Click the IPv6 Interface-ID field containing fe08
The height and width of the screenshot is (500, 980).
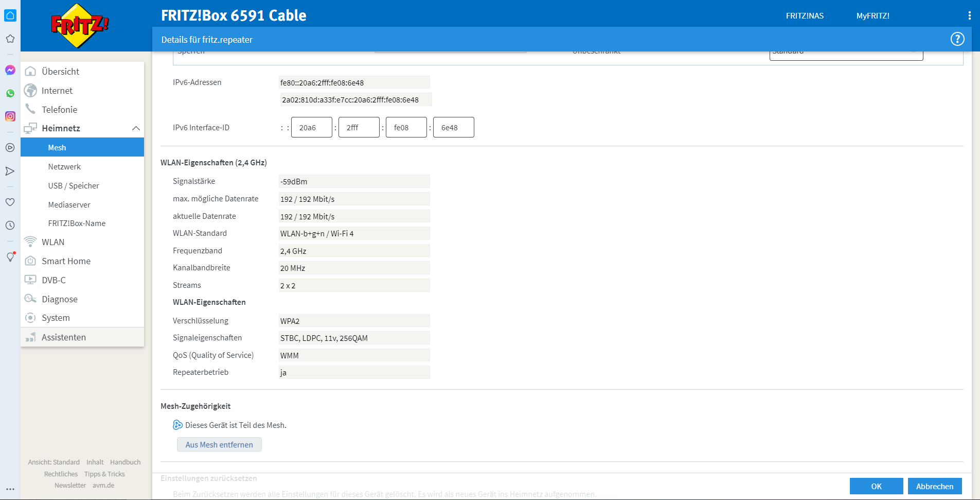406,127
